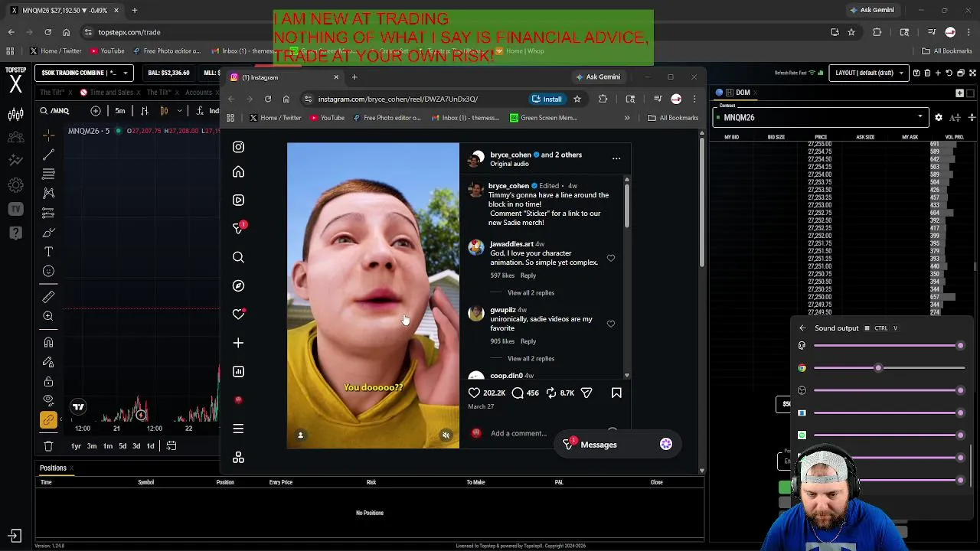Show tagged people on the reel

(x=300, y=435)
